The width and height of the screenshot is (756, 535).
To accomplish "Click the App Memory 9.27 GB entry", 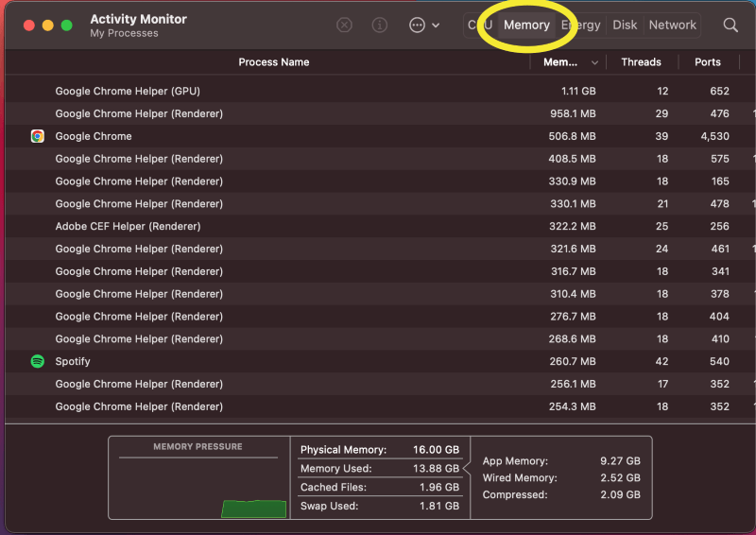I will pos(561,460).
